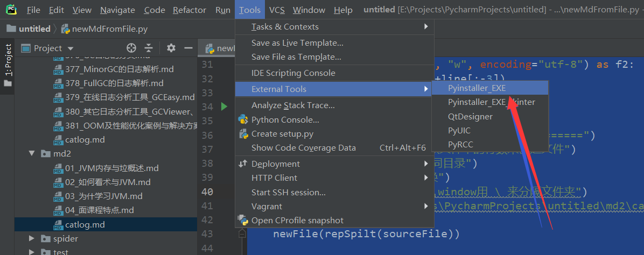Open the VCS menu
This screenshot has height=255, width=644.
click(277, 10)
